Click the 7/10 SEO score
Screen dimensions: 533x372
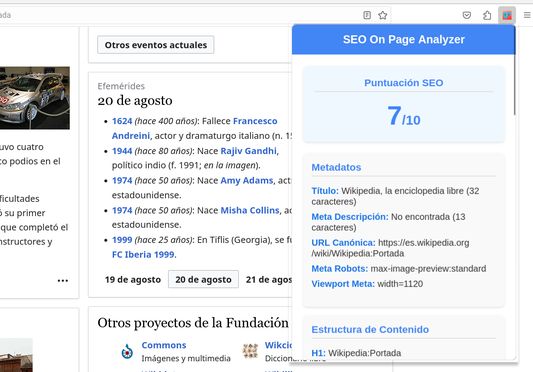point(403,116)
